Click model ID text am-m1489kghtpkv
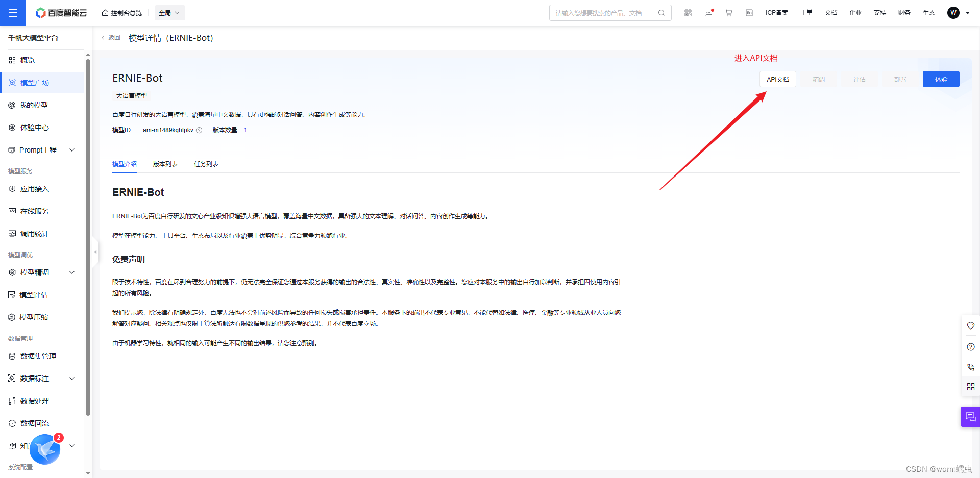The image size is (980, 478). 168,130
